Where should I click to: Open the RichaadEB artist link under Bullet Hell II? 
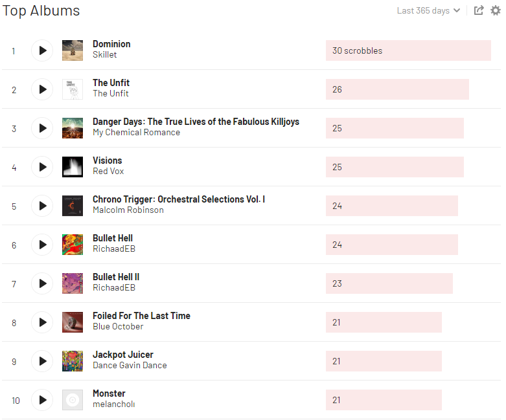[x=114, y=287]
